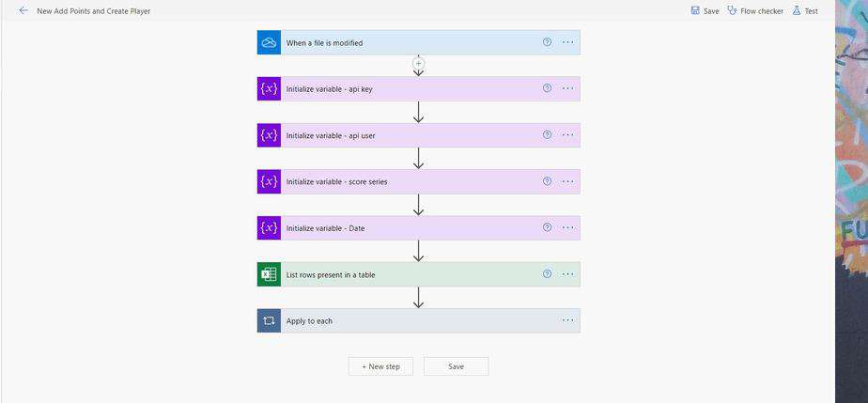Open help for Initialize variable - api user
Image resolution: width=868 pixels, height=403 pixels.
click(x=547, y=134)
